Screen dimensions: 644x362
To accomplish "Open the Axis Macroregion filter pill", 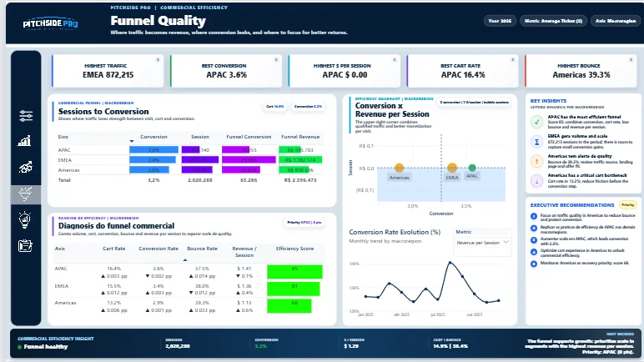I will [x=616, y=21].
